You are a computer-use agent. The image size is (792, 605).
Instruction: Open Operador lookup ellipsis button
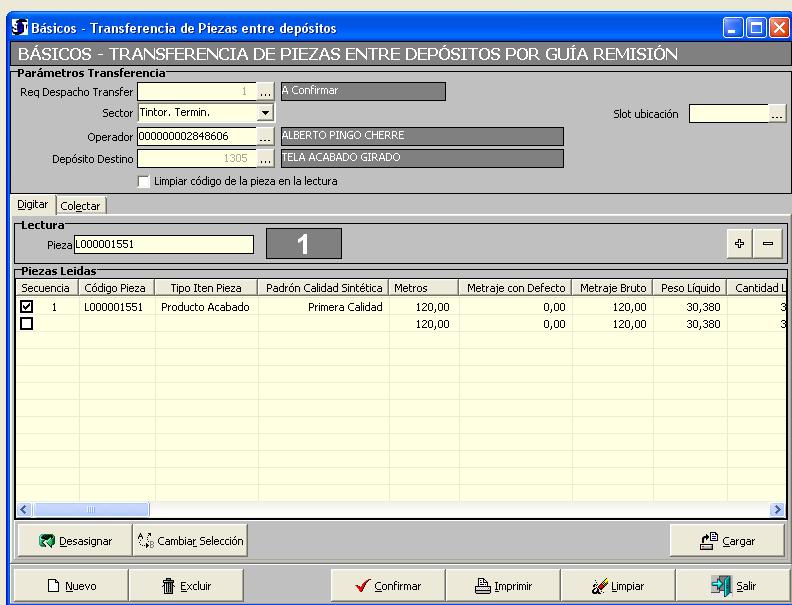point(266,136)
